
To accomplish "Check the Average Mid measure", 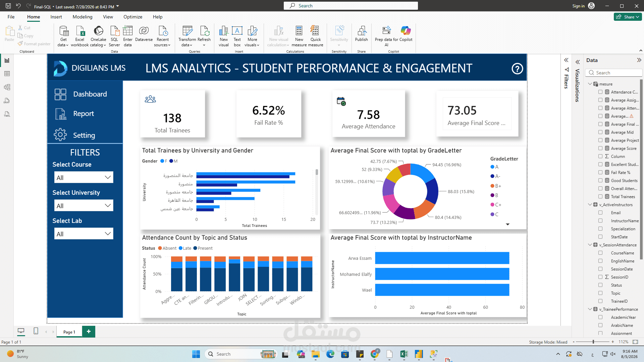I will click(600, 132).
